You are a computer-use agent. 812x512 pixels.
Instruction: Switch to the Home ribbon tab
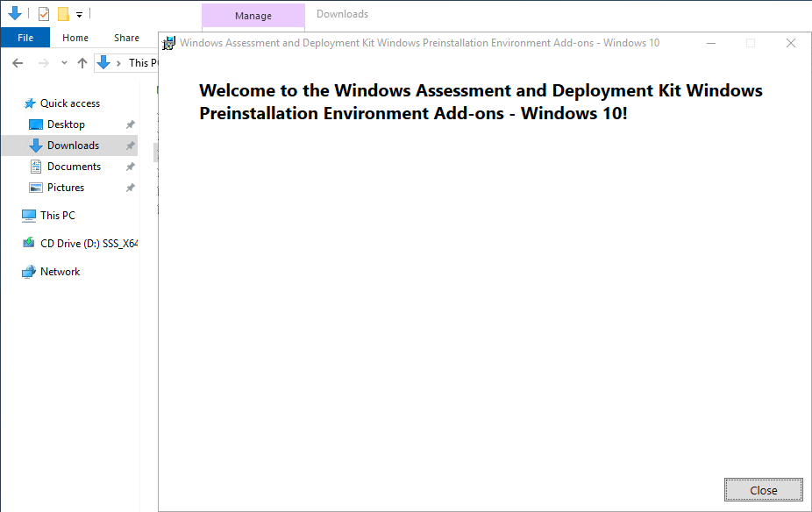click(x=75, y=38)
